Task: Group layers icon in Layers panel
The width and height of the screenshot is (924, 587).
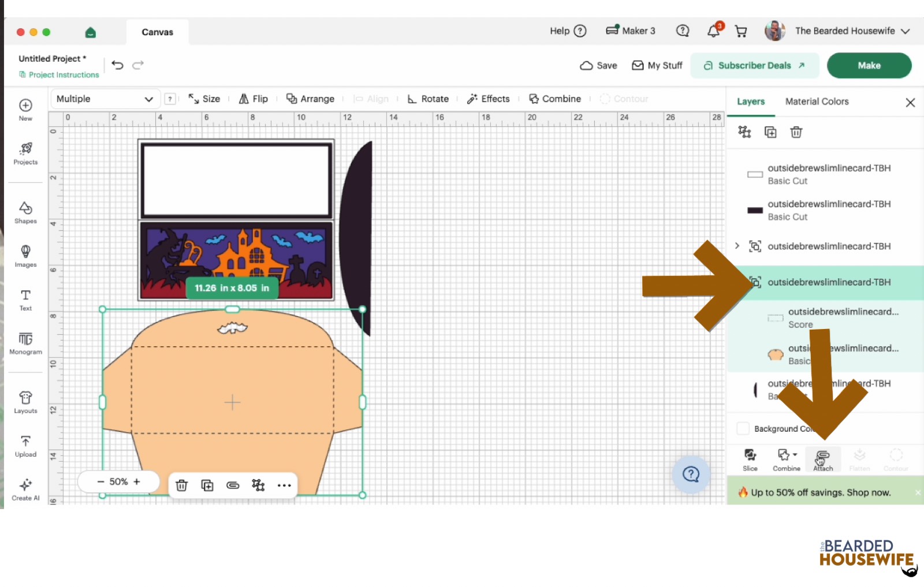Action: (x=744, y=132)
